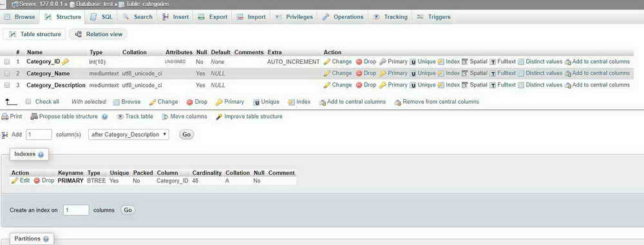The height and width of the screenshot is (245, 644).
Task: Click Go button next to add columns
Action: 187,134
